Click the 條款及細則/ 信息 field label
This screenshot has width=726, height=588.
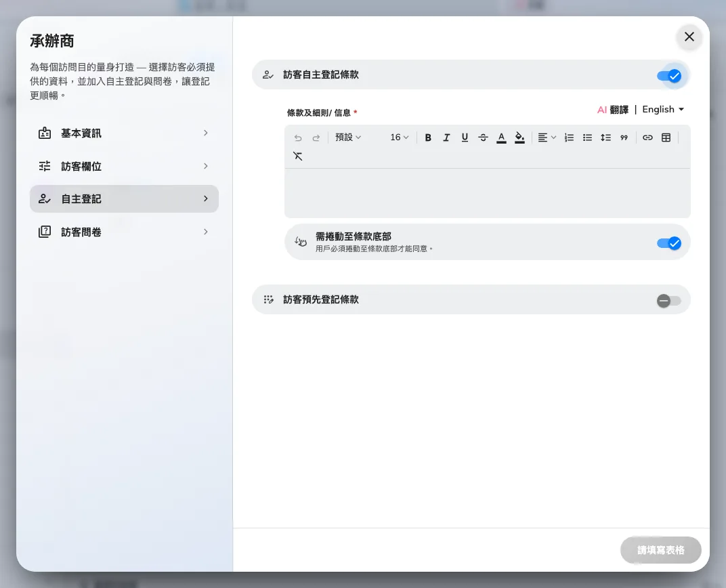(318, 113)
